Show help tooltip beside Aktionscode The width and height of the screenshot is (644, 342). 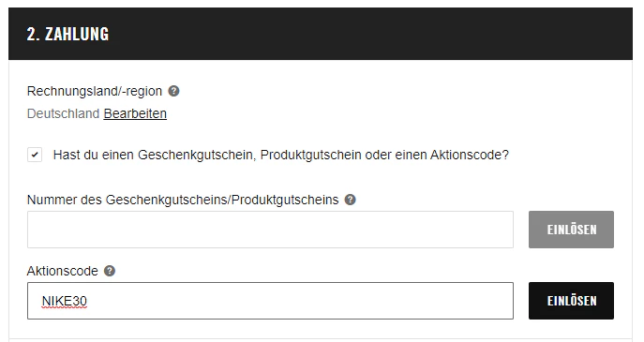(x=110, y=271)
